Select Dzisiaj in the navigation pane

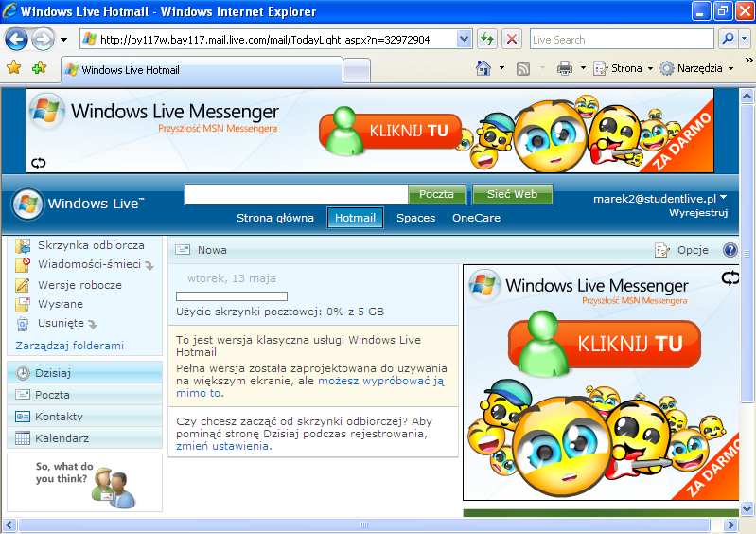(85, 373)
